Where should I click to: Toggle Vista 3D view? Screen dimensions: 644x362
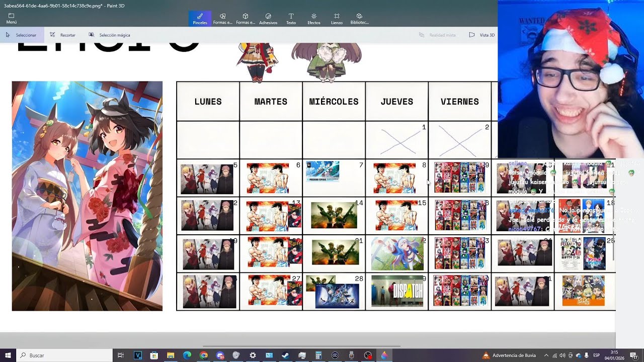pyautogui.click(x=481, y=35)
